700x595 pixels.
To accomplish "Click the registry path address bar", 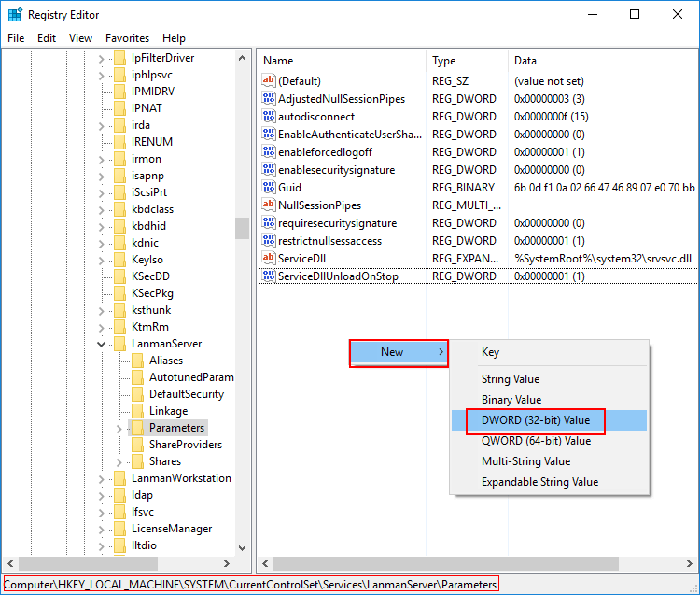I will (x=250, y=585).
